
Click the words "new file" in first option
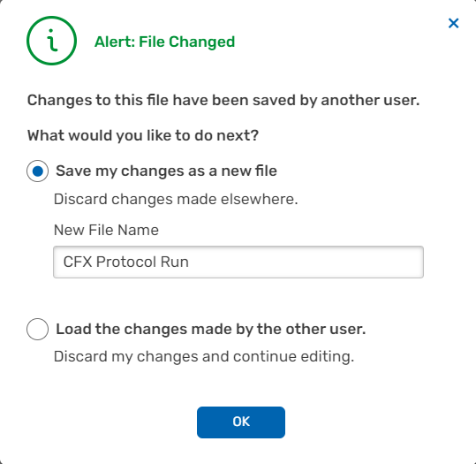click(x=249, y=171)
